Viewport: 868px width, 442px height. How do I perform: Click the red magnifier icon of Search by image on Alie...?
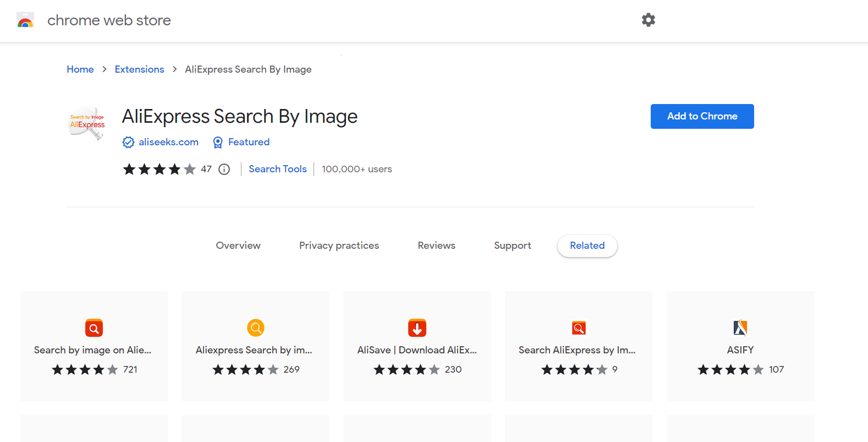click(x=94, y=328)
